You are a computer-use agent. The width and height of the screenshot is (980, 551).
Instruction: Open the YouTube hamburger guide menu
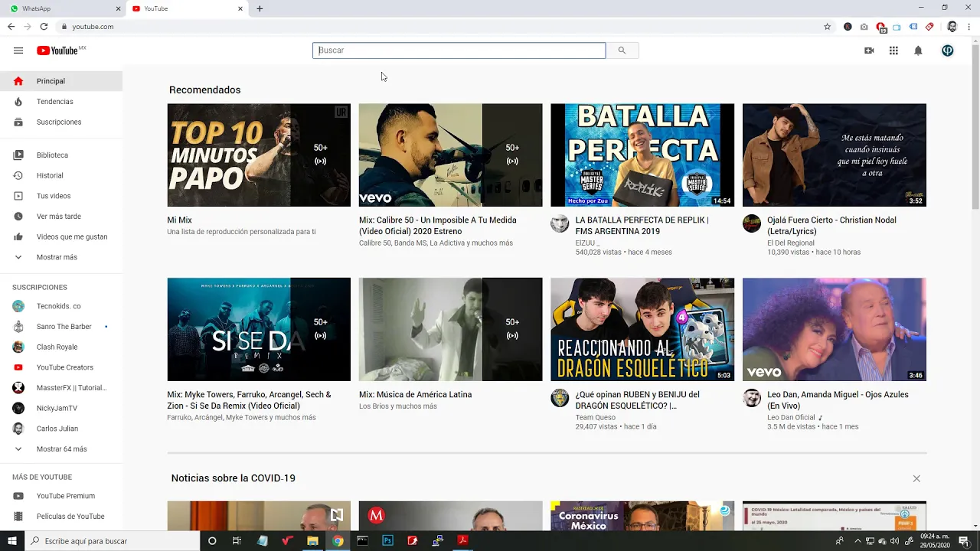(x=18, y=51)
